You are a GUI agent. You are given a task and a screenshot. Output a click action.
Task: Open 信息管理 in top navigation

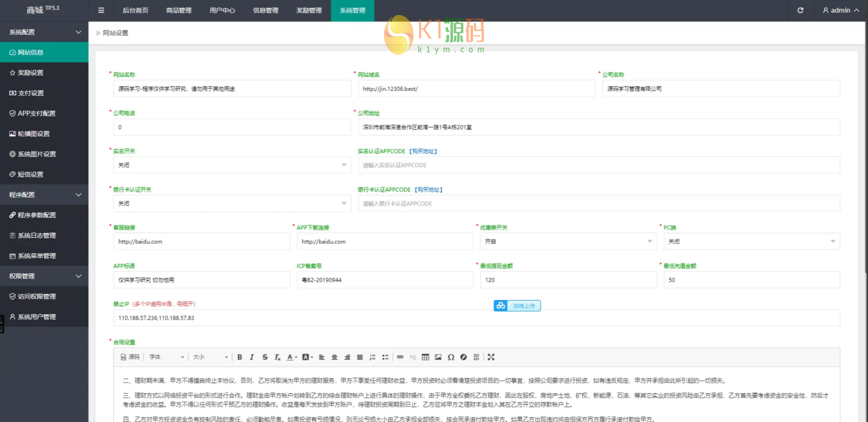[x=265, y=10]
